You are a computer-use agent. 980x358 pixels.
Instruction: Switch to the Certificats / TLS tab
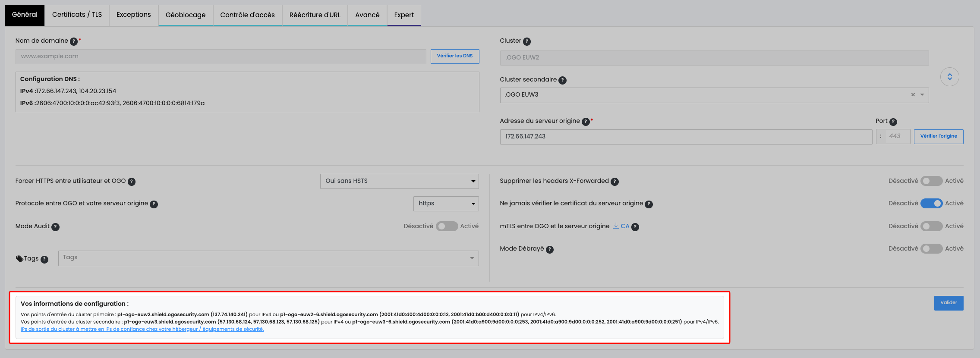click(x=77, y=15)
